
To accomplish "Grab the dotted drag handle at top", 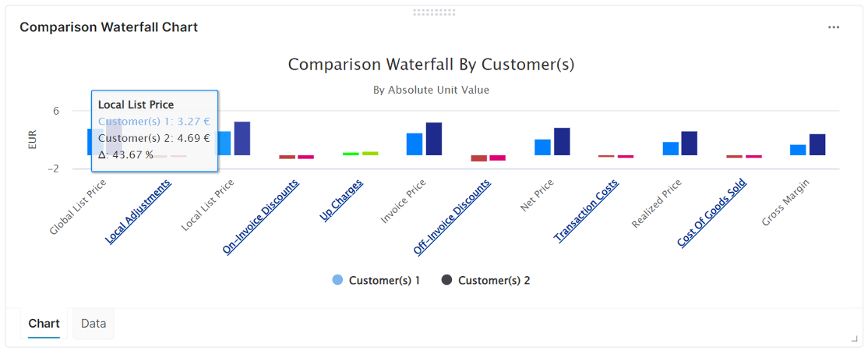I will [434, 12].
